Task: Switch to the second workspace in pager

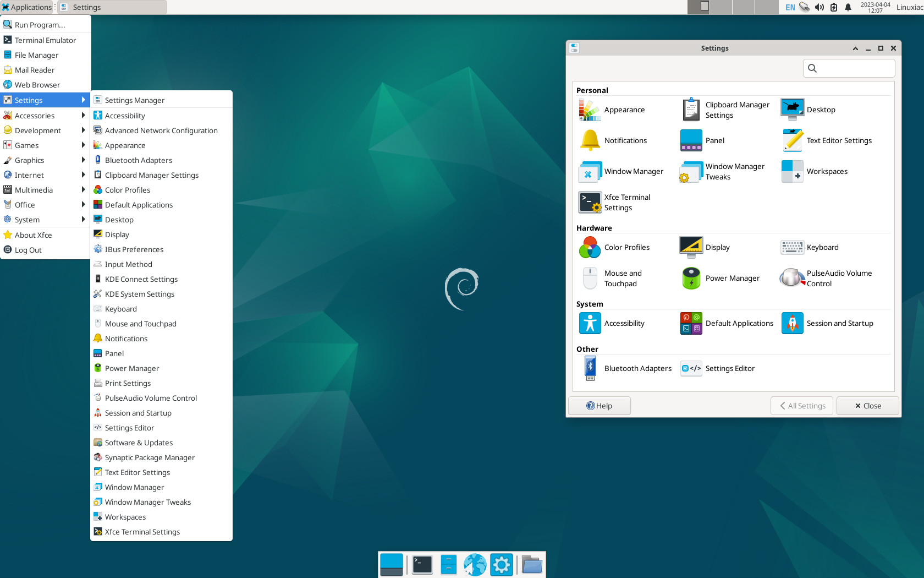Action: 721,7
